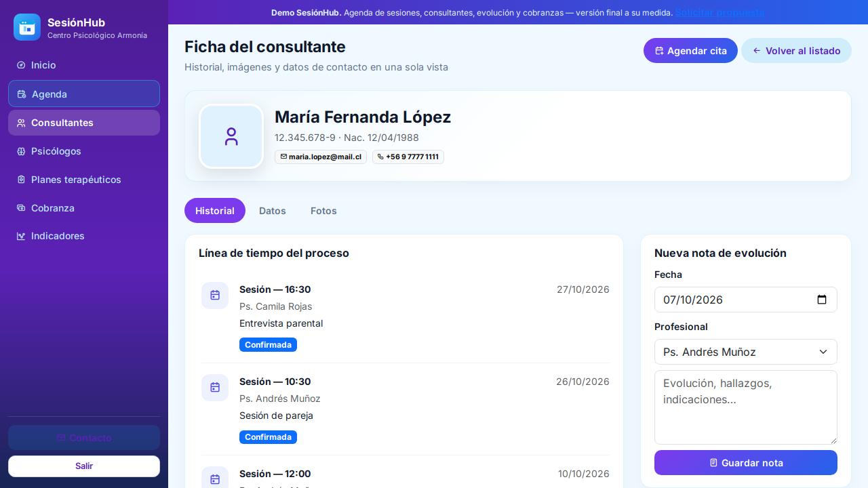Image resolution: width=868 pixels, height=488 pixels.
Task: Go to Agenda in the sidebar
Action: 84,94
